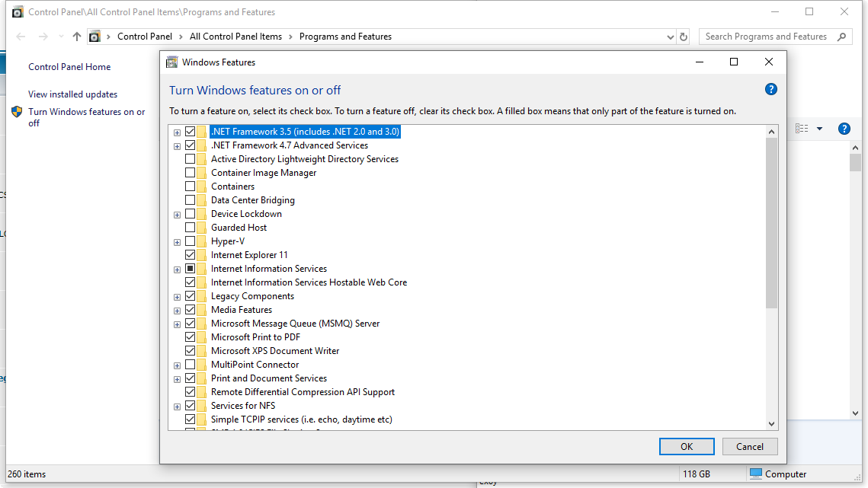Expand Print and Document Services node

177,380
